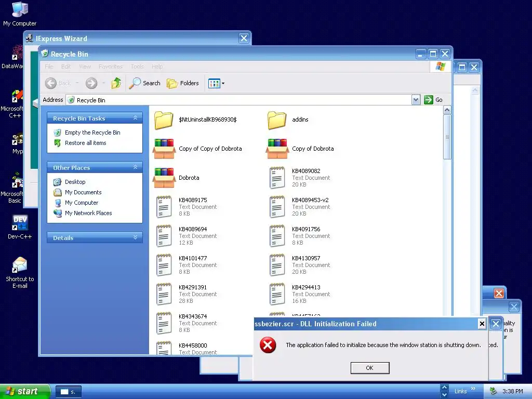Go to My Computer in Other Places
Viewport: 532px width, 399px height.
tap(82, 203)
